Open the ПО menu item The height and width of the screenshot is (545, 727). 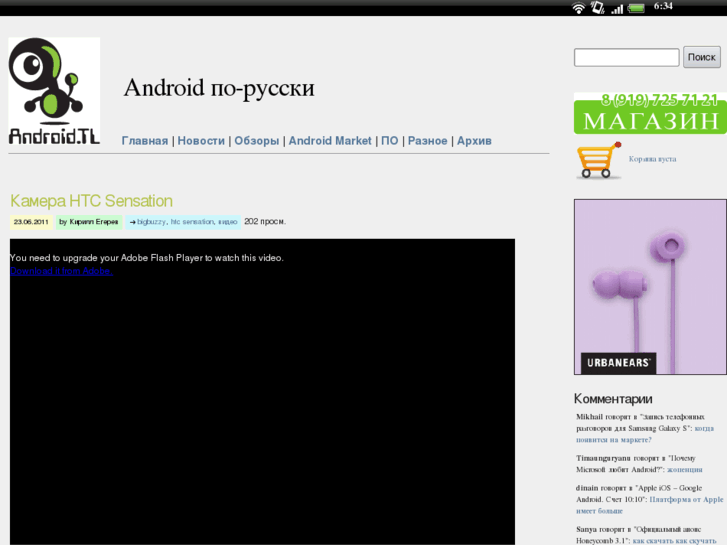tap(389, 141)
